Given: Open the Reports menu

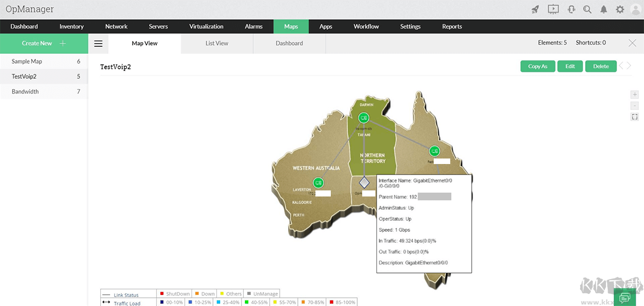Looking at the screenshot, I should pos(452,26).
